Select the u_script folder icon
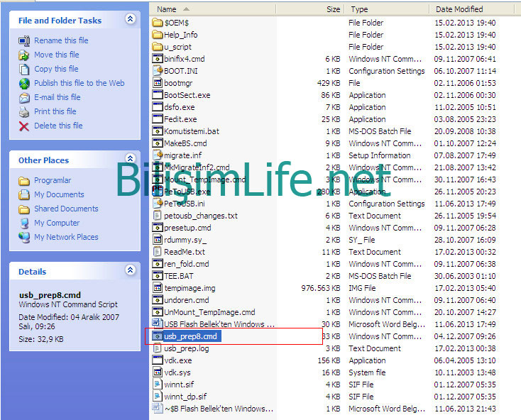Screen dimensions: 521x420 tap(158, 47)
